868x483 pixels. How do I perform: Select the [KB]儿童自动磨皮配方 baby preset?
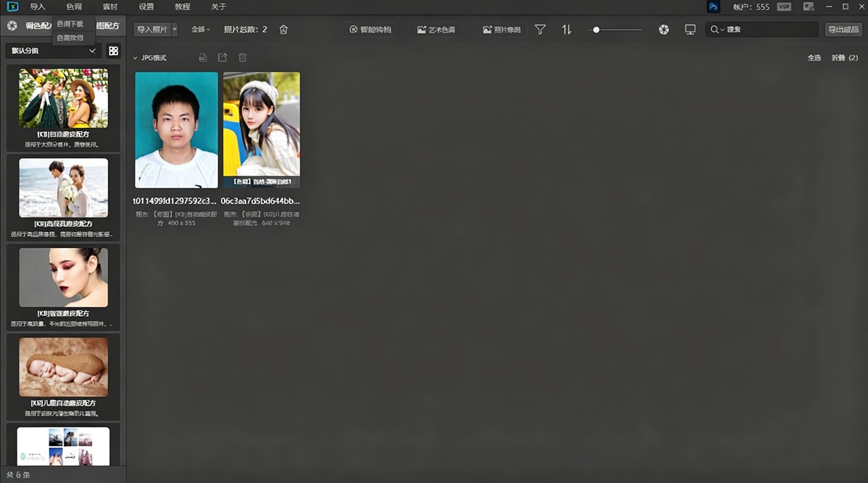pos(64,367)
